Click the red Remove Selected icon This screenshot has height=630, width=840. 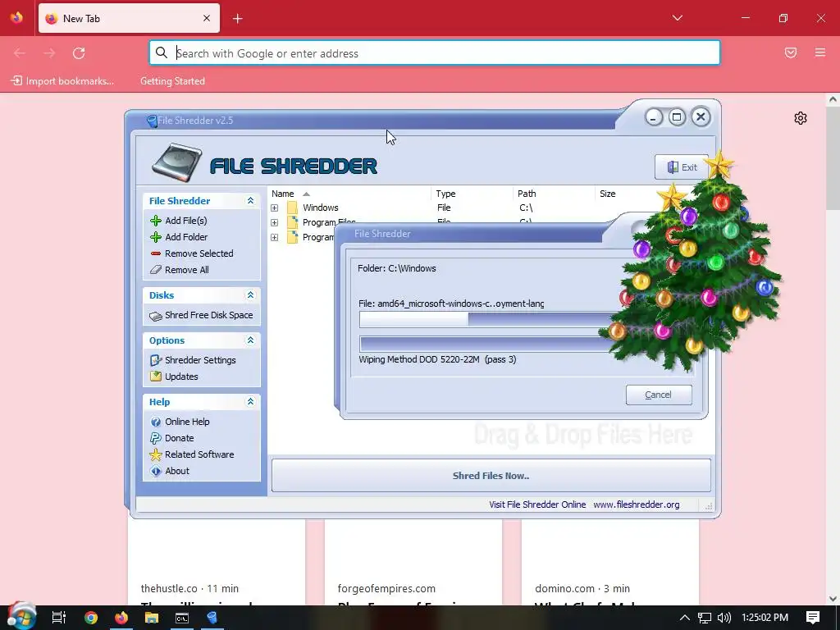tap(156, 253)
